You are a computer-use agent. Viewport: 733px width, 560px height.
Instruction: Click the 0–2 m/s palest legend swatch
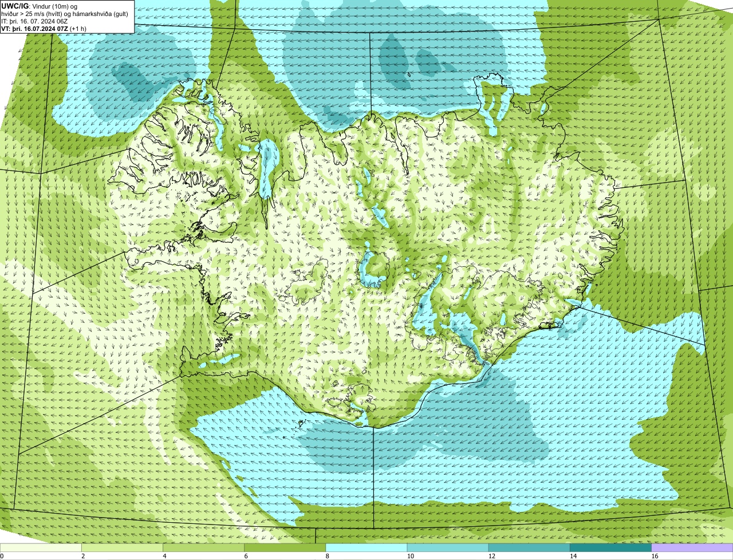pos(41,547)
